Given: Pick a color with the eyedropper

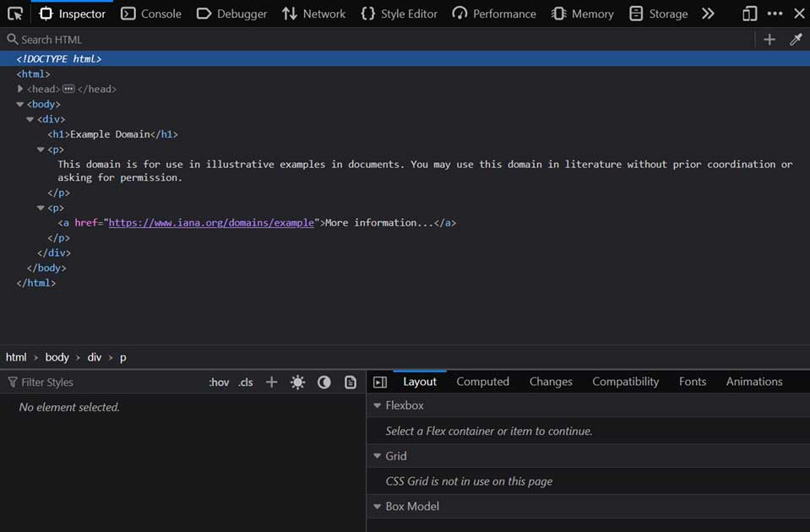Looking at the screenshot, I should [795, 40].
